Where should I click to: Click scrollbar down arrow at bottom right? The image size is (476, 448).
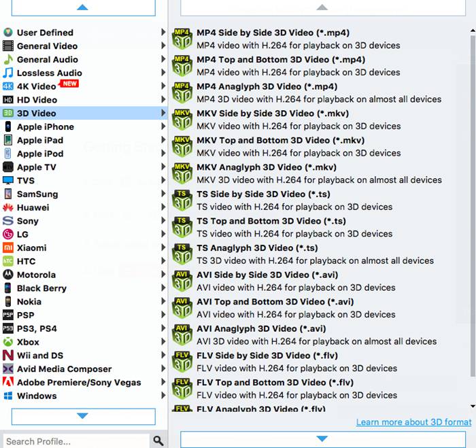click(x=473, y=406)
